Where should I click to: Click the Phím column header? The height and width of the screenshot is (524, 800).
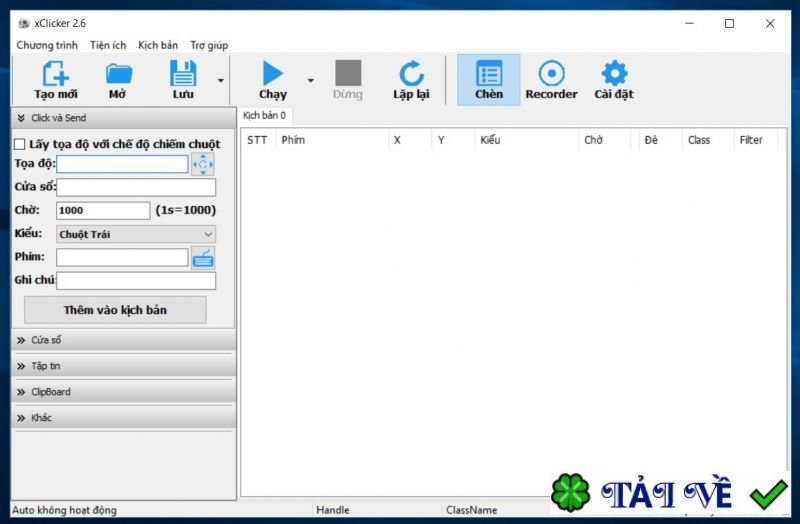pyautogui.click(x=332, y=140)
